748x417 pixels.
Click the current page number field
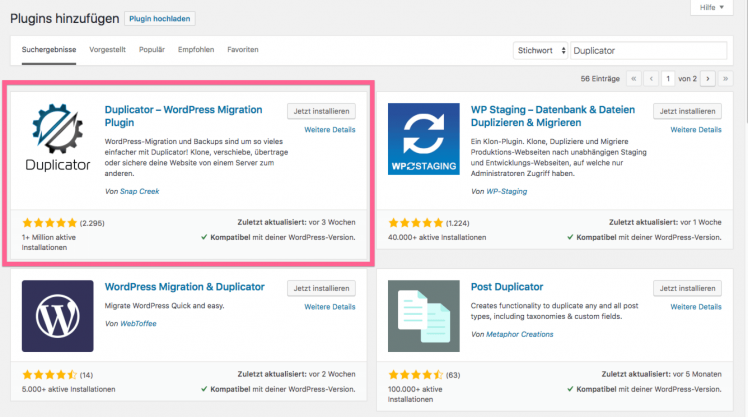[x=668, y=79]
